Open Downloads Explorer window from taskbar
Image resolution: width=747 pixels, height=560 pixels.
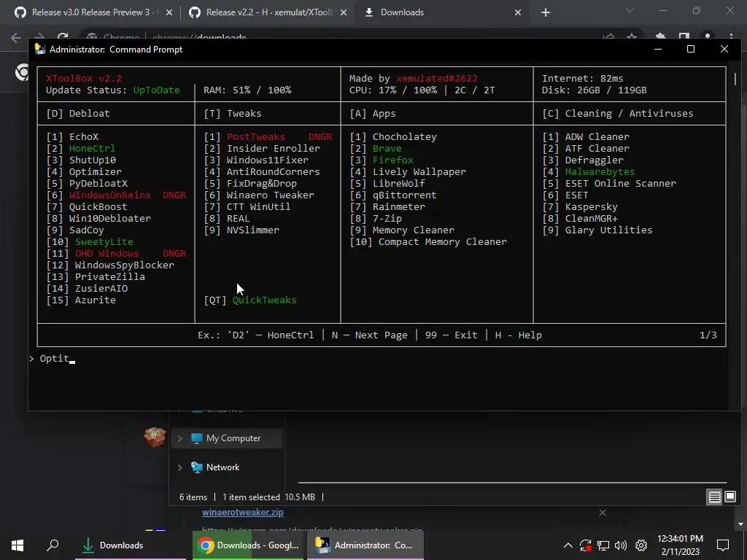131,545
